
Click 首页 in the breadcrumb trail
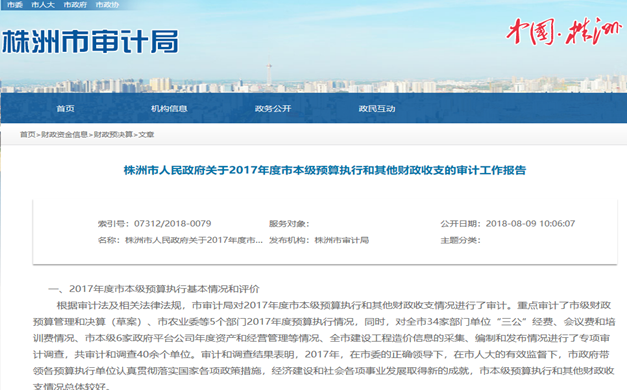click(28, 134)
